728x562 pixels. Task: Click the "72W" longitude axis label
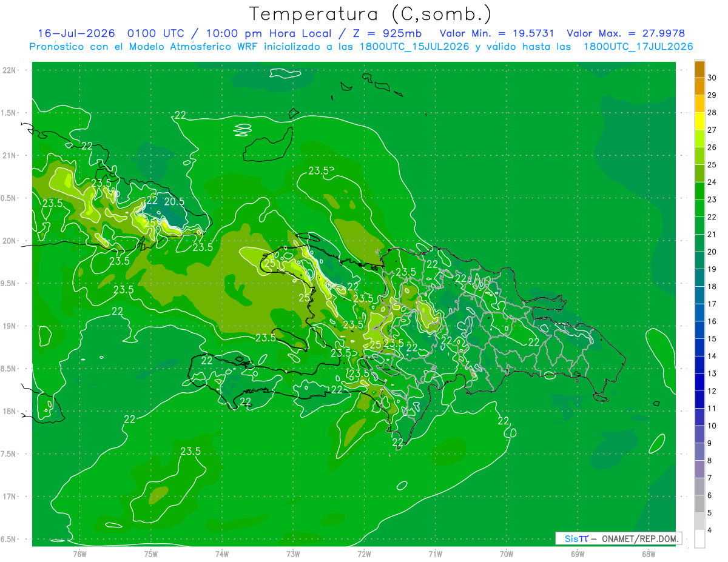point(364,554)
